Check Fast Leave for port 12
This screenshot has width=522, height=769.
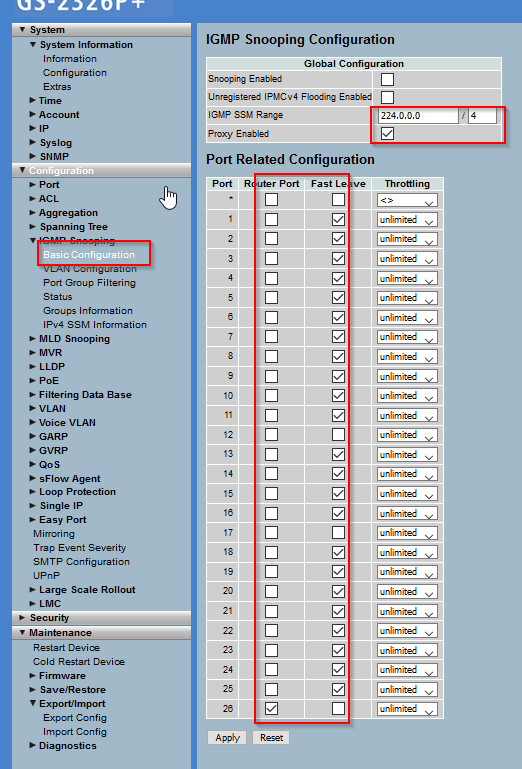tap(338, 435)
